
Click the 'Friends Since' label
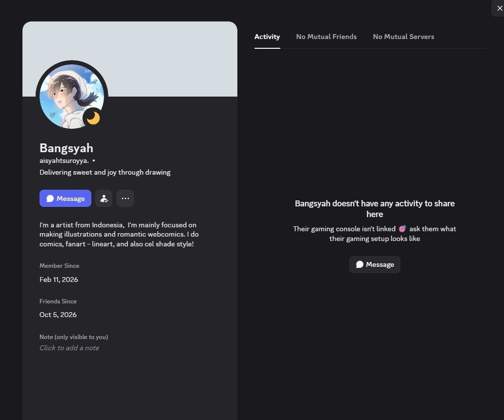pyautogui.click(x=58, y=301)
